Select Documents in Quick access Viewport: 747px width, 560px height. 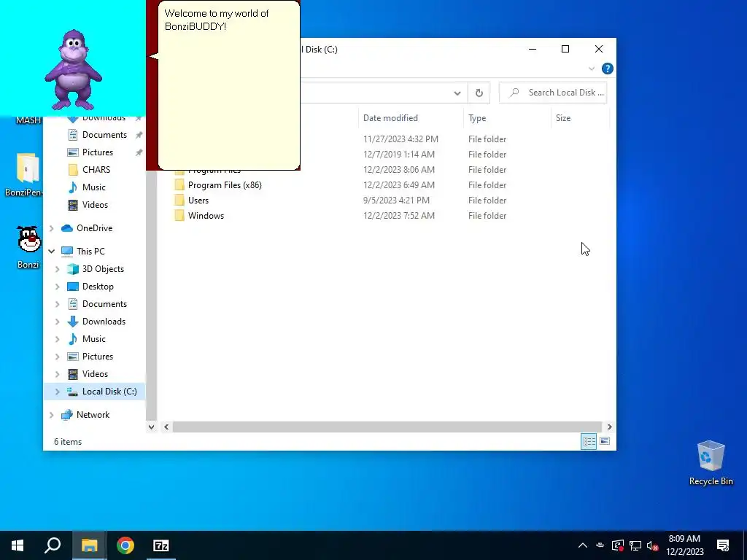104,135
